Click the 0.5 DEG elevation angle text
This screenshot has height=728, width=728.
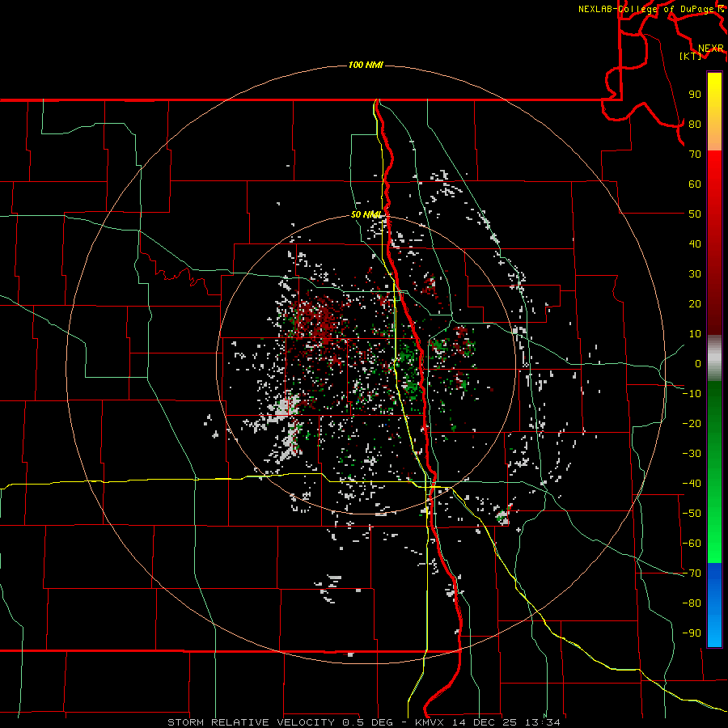[x=367, y=722]
